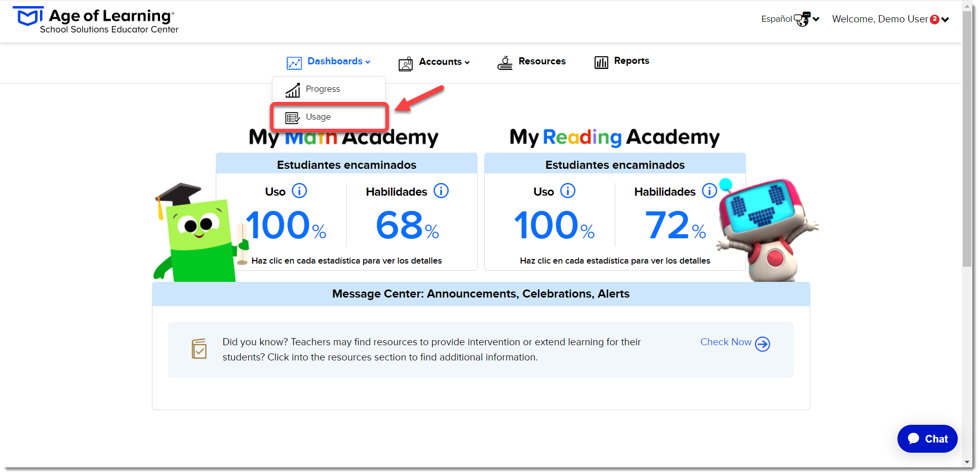The height and width of the screenshot is (475, 980).
Task: Expand the Welcome, Demo User menu
Action: (890, 19)
